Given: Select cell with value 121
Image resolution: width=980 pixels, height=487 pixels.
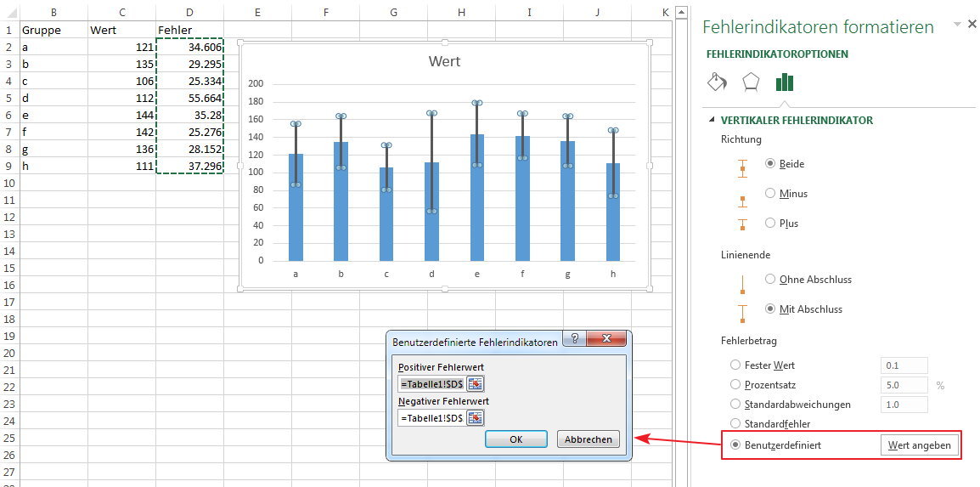Looking at the screenshot, I should (122, 47).
